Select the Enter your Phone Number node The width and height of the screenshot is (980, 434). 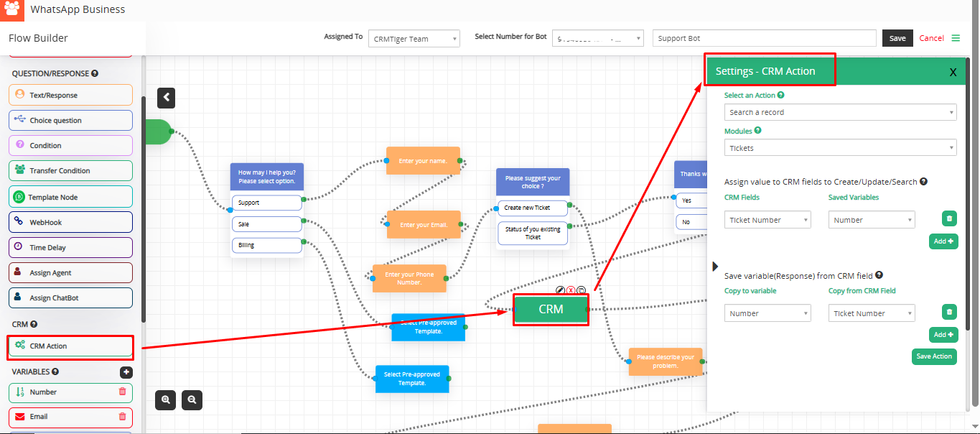pyautogui.click(x=409, y=279)
